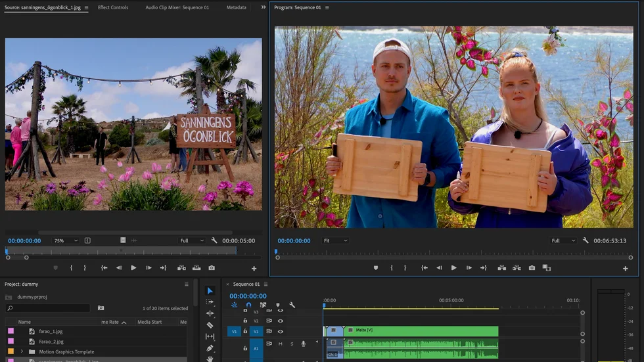
Task: Toggle track lock on V1
Action: pyautogui.click(x=245, y=331)
